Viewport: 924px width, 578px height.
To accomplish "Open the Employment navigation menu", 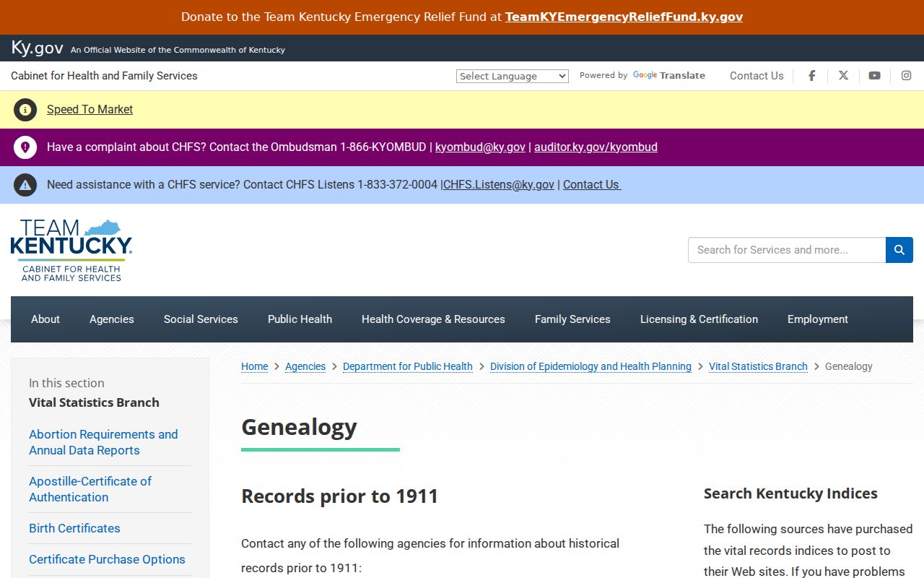I will pos(818,319).
